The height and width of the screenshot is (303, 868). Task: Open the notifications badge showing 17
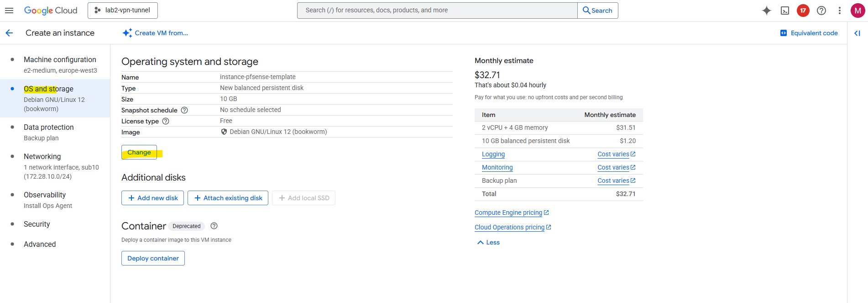click(803, 11)
